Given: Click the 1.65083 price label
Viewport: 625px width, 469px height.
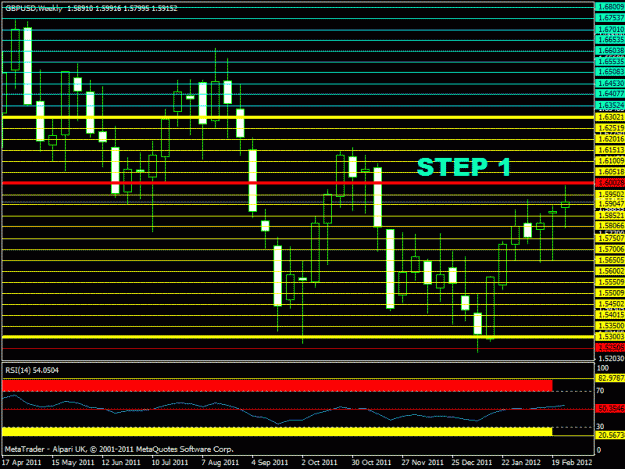Looking at the screenshot, I should 610,72.
